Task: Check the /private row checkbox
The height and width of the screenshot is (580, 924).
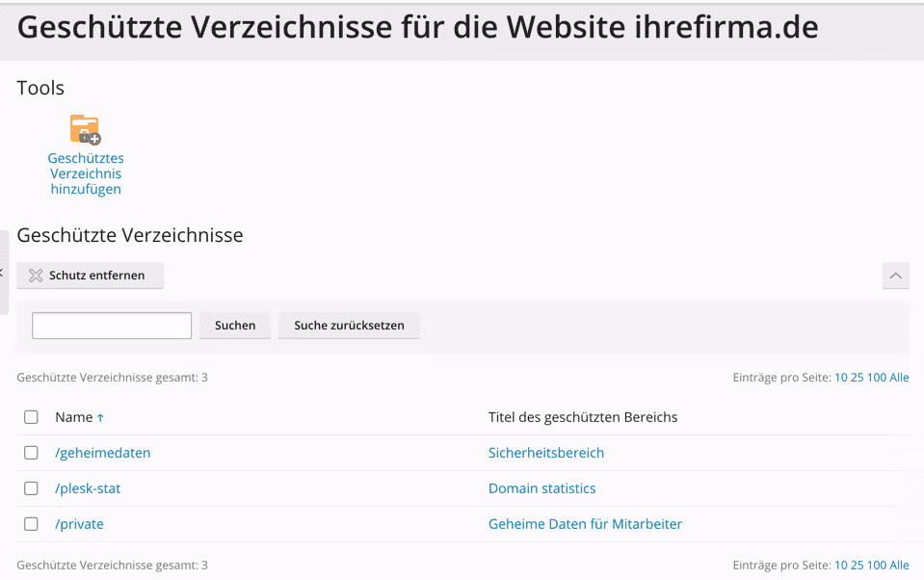Action: coord(31,524)
